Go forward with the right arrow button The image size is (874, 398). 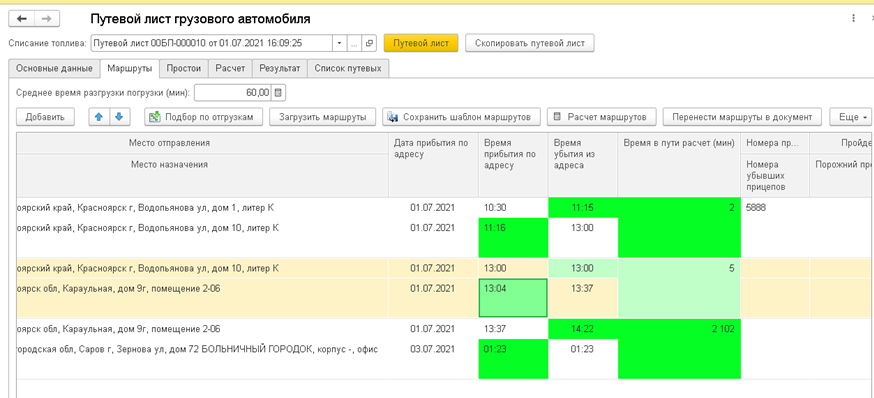coord(47,19)
